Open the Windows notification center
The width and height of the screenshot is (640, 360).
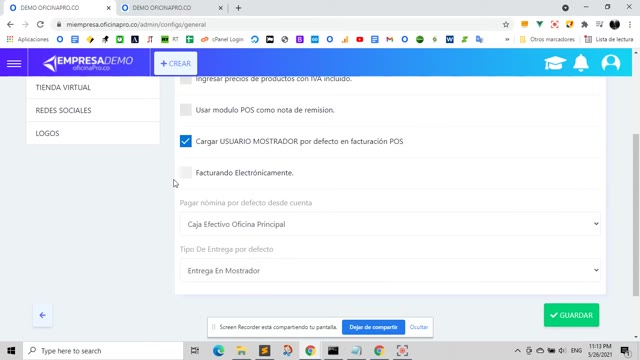625,351
